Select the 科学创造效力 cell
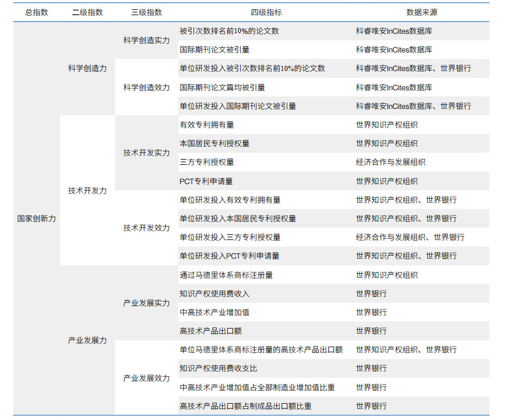 pos(146,87)
